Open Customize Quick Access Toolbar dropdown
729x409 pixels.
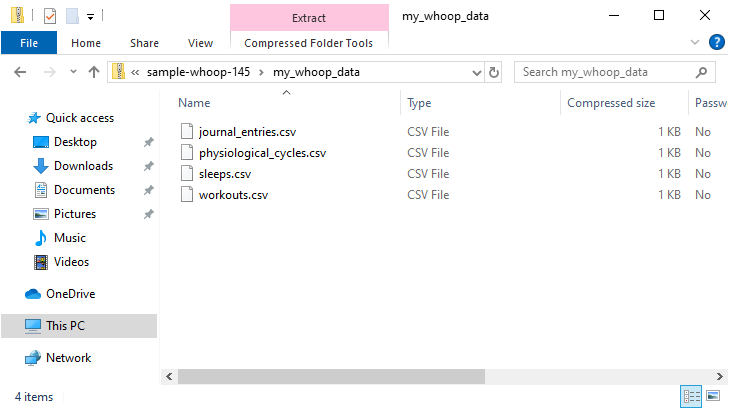[x=90, y=17]
